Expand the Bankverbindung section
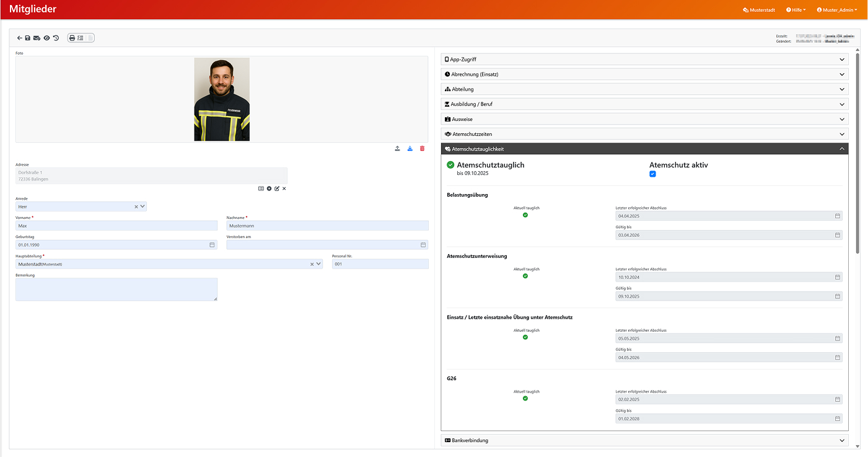 click(644, 440)
